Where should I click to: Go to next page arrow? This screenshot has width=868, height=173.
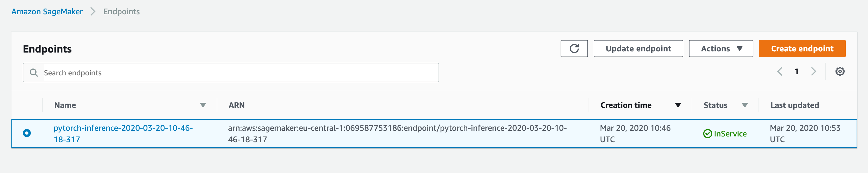[814, 71]
